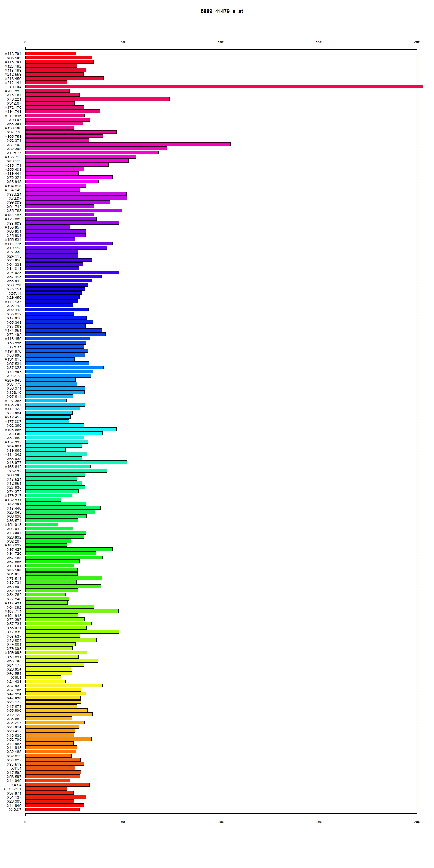Click the longest bar for X91.04
The height and width of the screenshot is (868, 434).
pos(224,86)
